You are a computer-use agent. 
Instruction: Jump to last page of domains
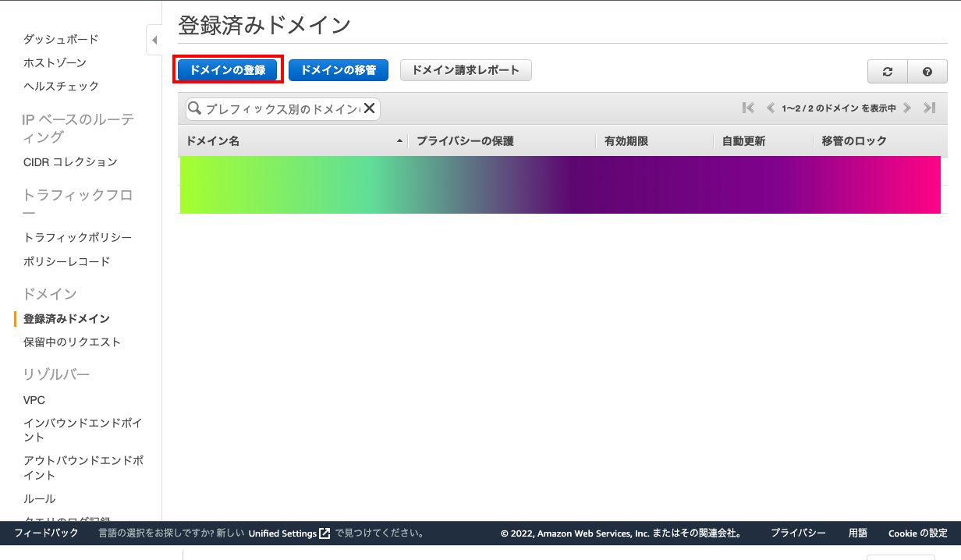pyautogui.click(x=929, y=108)
